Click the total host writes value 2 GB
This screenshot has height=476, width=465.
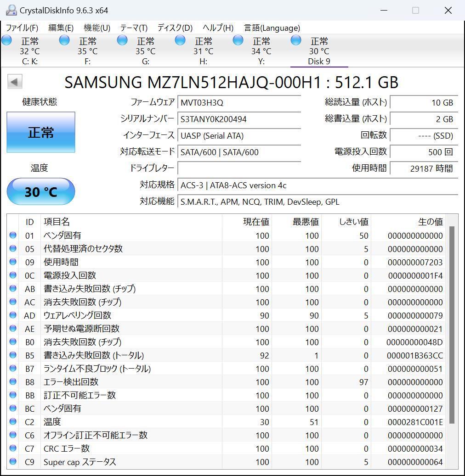424,119
